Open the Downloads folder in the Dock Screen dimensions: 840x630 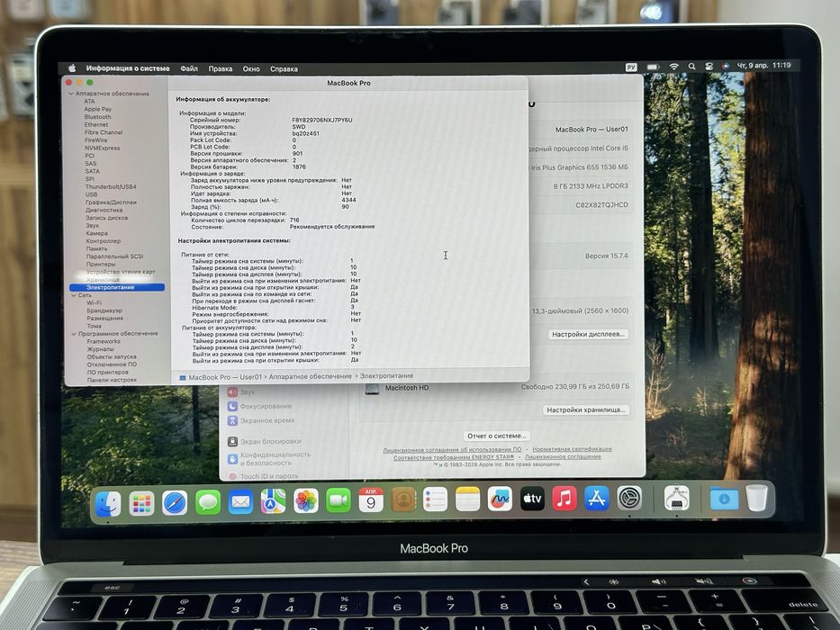[724, 499]
